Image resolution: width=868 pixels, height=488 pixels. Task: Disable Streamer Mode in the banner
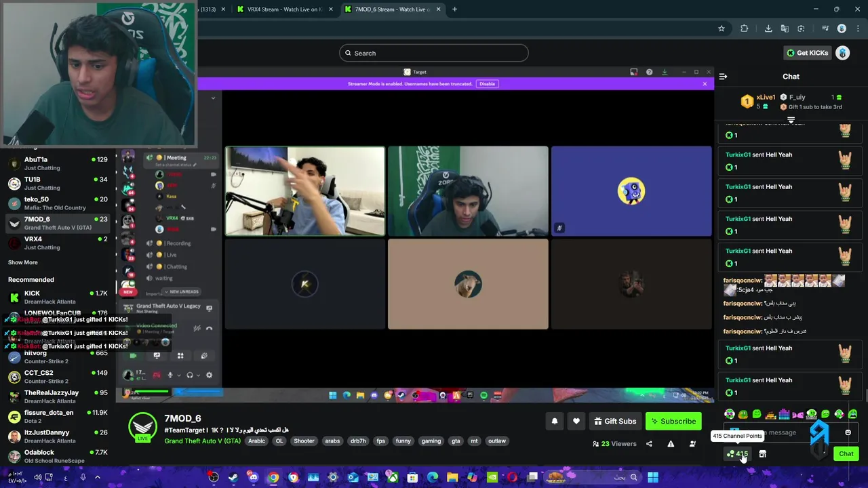pos(487,84)
